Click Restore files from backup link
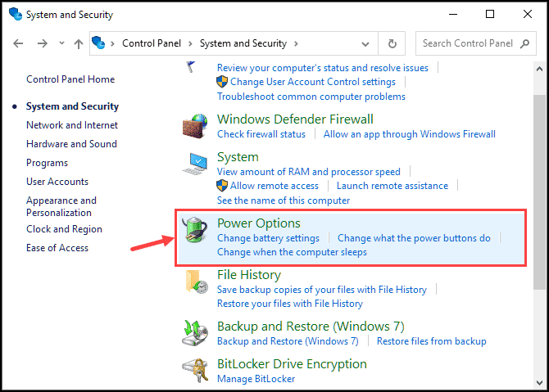The width and height of the screenshot is (549, 392). [431, 341]
